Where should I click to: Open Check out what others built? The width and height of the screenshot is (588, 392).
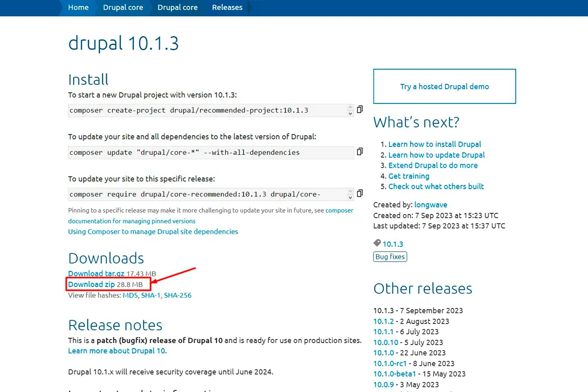(x=436, y=186)
